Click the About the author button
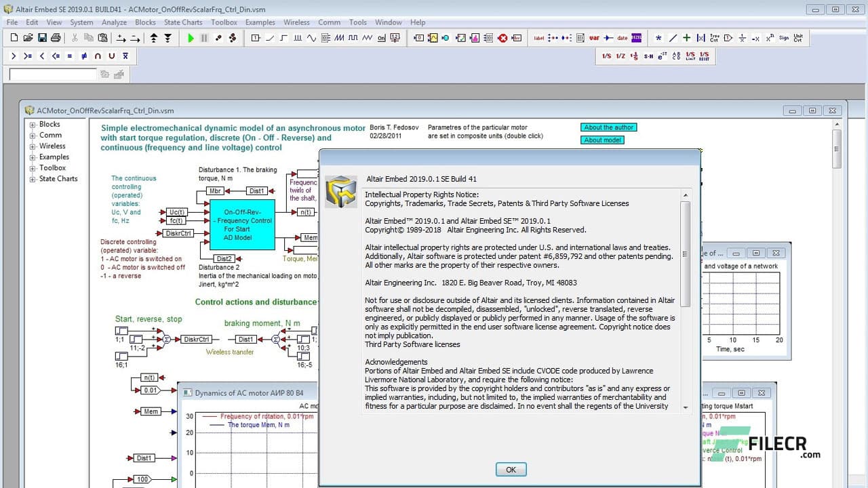 608,127
